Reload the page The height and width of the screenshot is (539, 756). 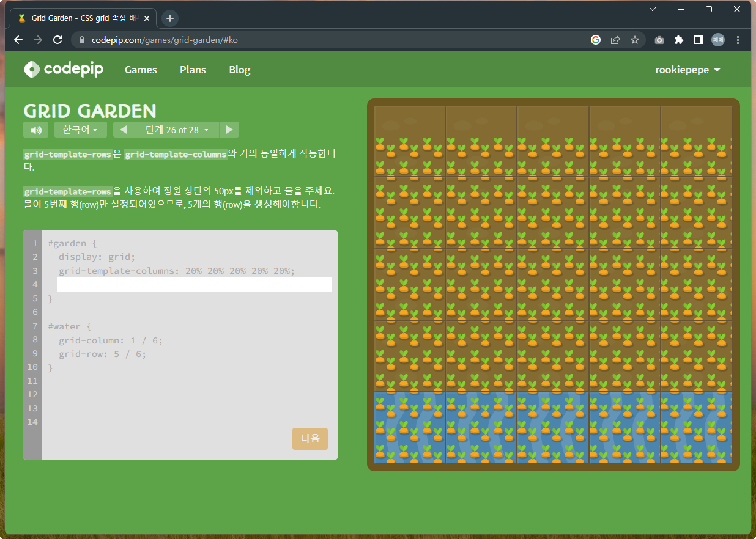57,40
